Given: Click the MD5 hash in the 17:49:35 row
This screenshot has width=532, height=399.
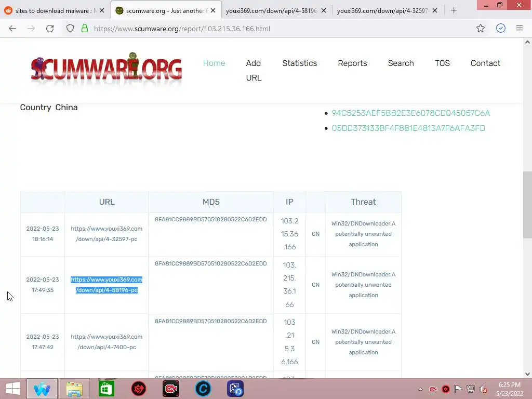Looking at the screenshot, I should click(x=211, y=263).
